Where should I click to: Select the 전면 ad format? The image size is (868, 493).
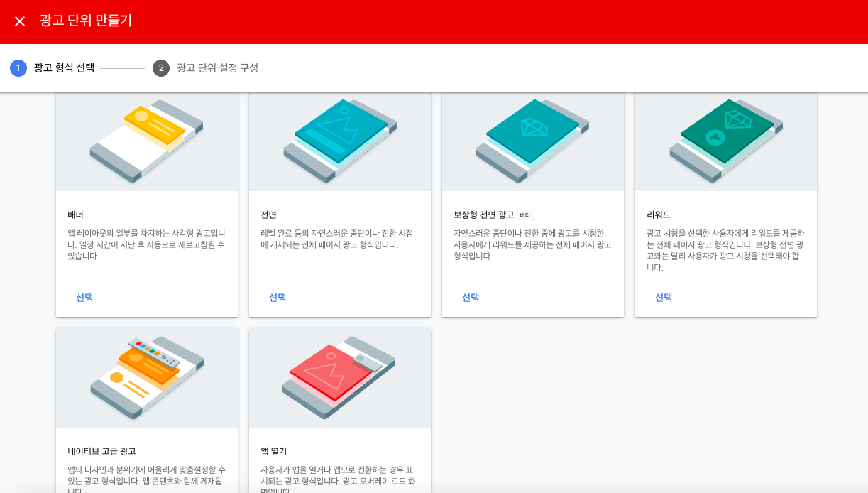click(x=278, y=298)
